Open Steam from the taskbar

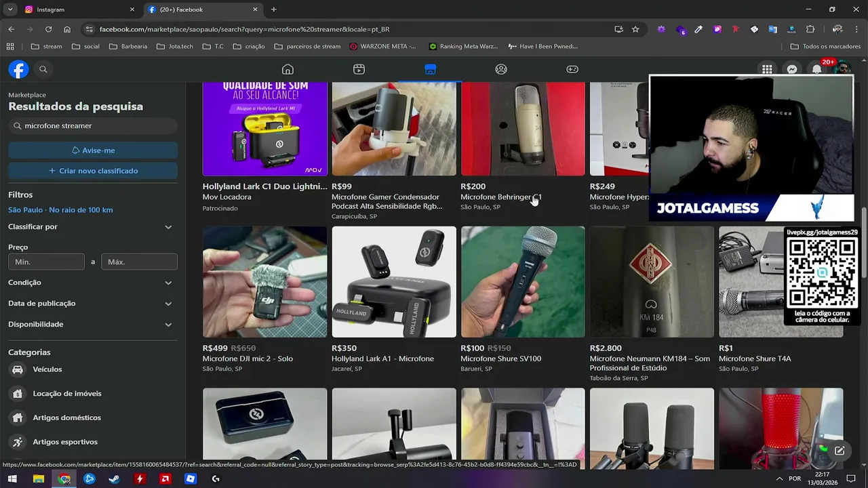(x=114, y=479)
